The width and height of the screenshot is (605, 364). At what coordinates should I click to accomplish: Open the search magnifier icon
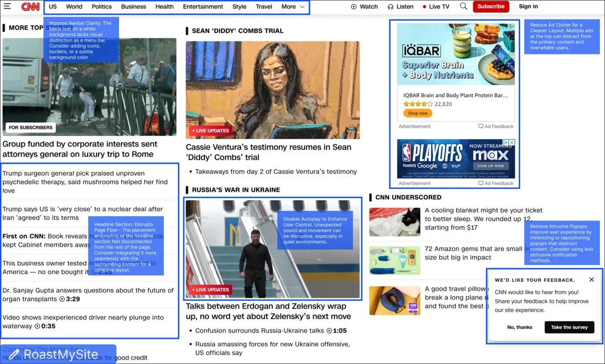pyautogui.click(x=463, y=7)
